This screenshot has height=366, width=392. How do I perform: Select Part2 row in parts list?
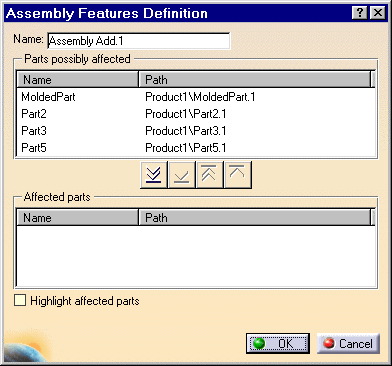196,114
